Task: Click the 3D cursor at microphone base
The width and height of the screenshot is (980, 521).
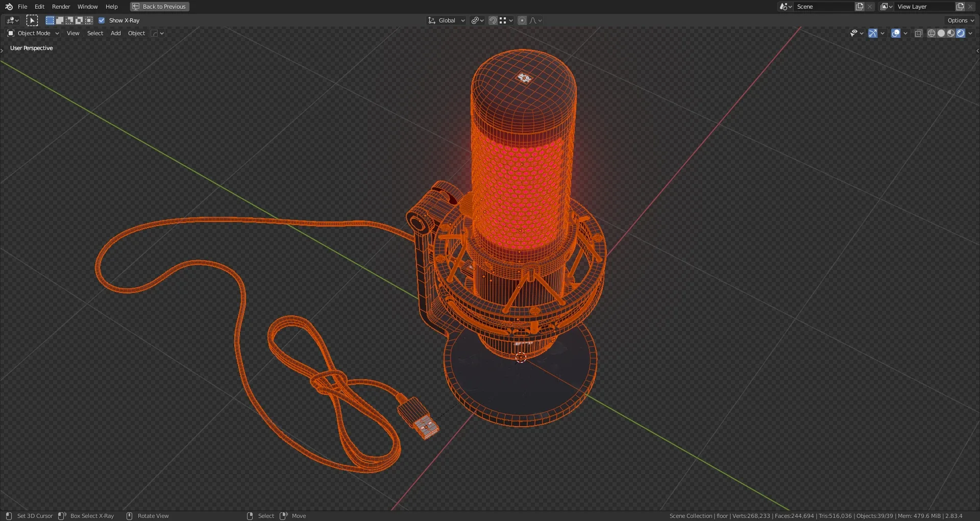Action: pyautogui.click(x=521, y=357)
